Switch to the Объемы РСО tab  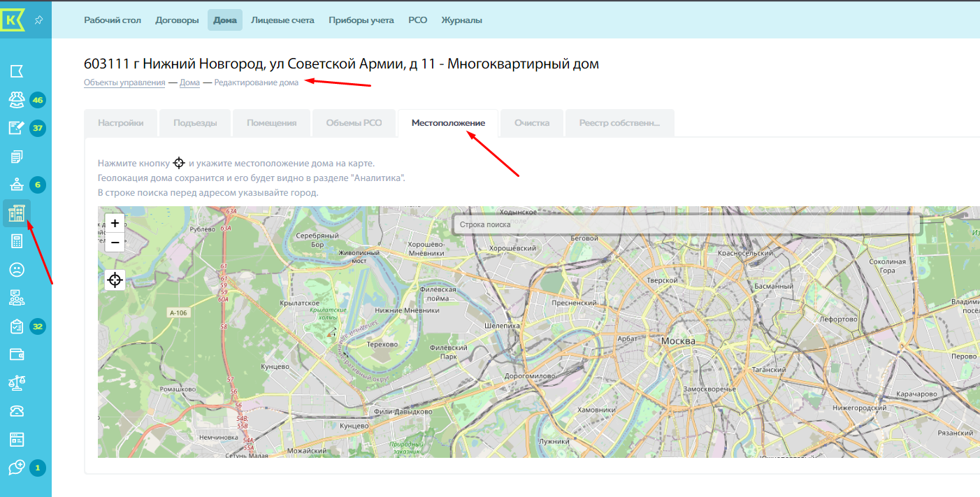coord(354,123)
